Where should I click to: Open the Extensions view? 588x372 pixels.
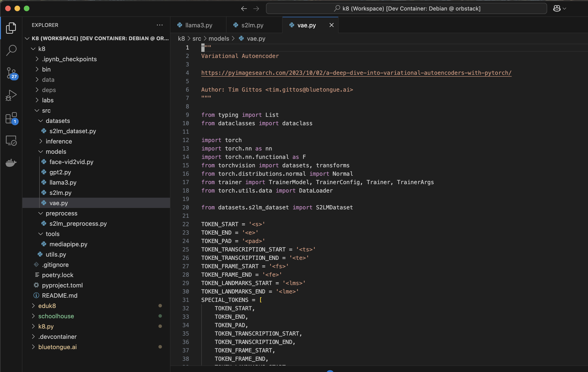(11, 118)
